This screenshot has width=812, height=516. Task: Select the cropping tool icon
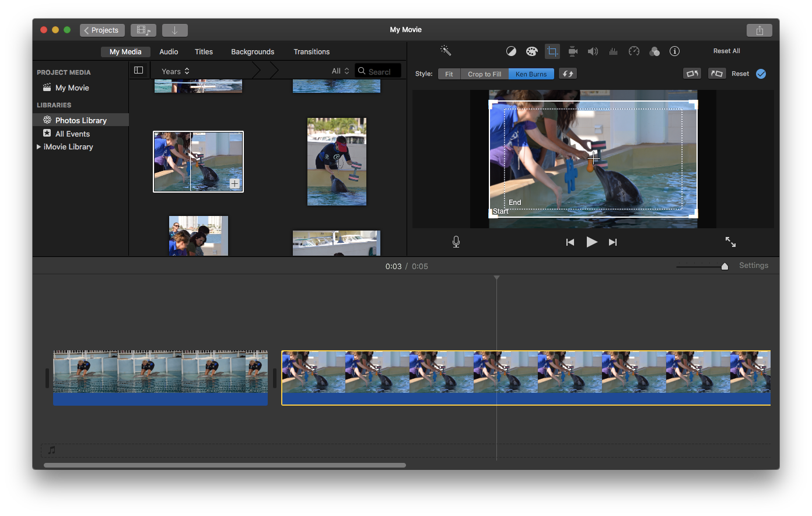click(x=552, y=51)
